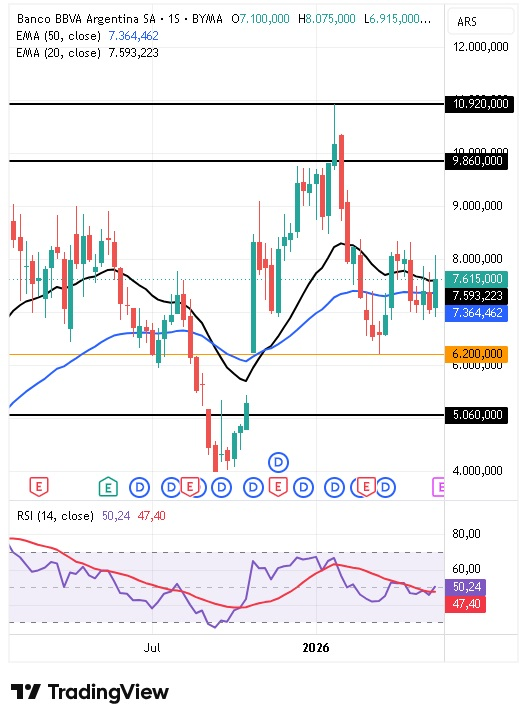Click the D marker right of green E
Image resolution: width=528 pixels, height=709 pixels.
click(139, 487)
